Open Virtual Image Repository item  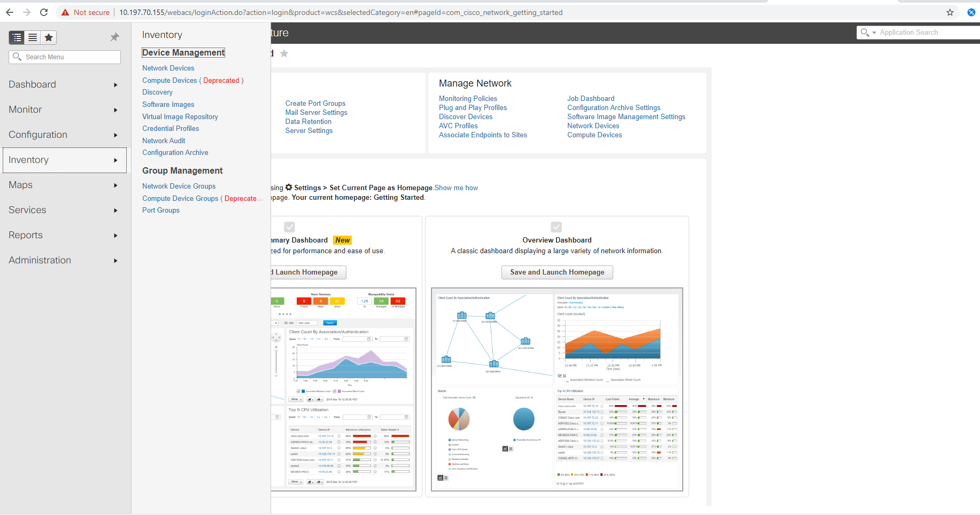point(180,116)
